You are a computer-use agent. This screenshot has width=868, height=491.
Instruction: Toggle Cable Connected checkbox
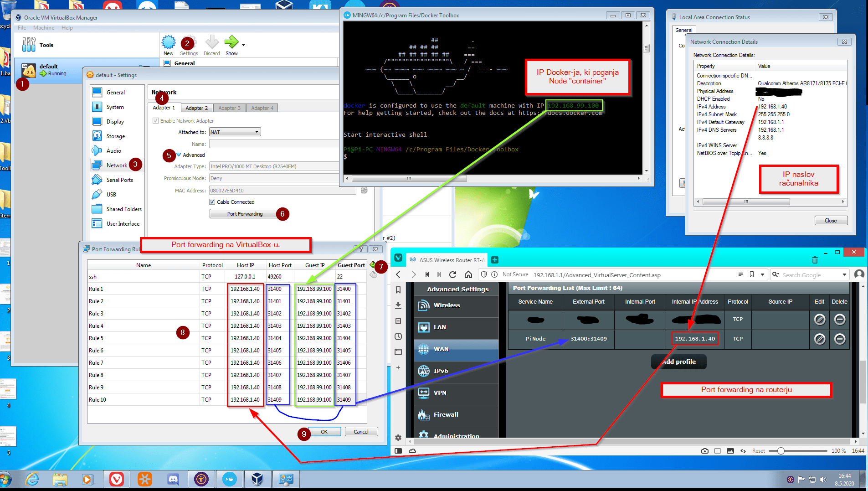tap(212, 202)
